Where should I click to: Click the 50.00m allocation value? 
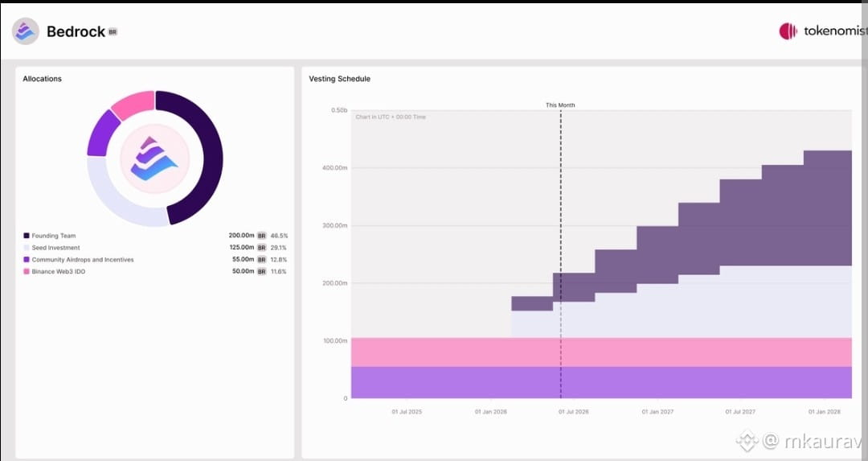pos(243,271)
